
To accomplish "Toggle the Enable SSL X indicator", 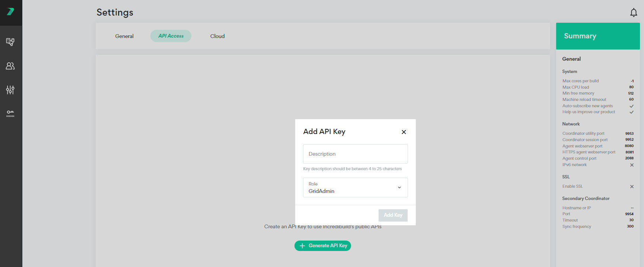I will coord(631,187).
